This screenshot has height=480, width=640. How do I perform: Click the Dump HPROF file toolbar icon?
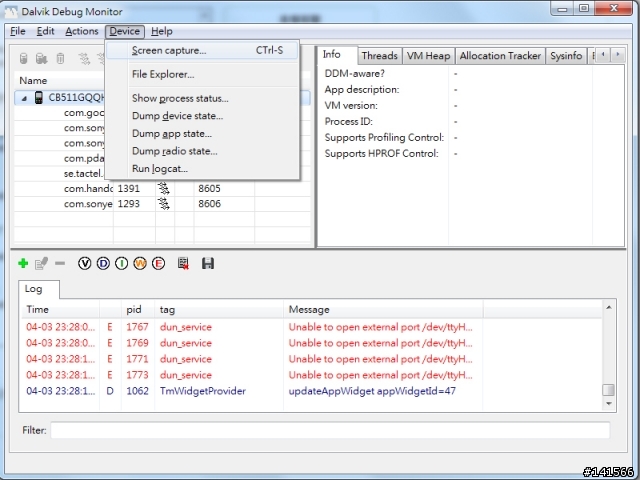point(41,59)
